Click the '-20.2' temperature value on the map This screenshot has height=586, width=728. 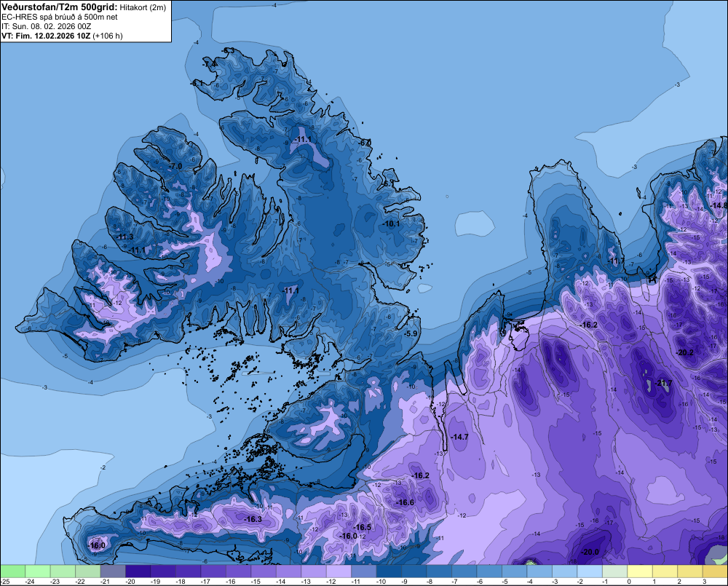[685, 352]
